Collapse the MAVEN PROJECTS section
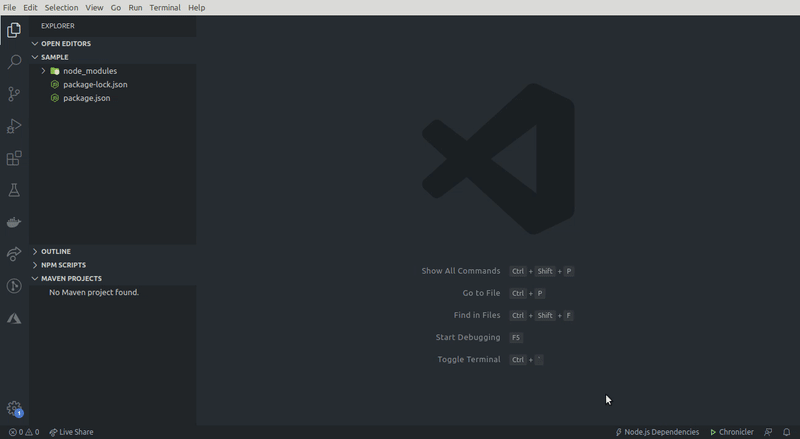Screen dimensions: 800x439 pos(35,278)
